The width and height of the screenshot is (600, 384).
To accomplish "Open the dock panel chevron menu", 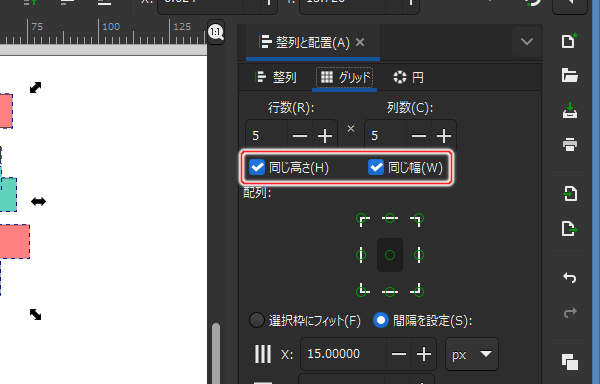I will click(x=527, y=41).
